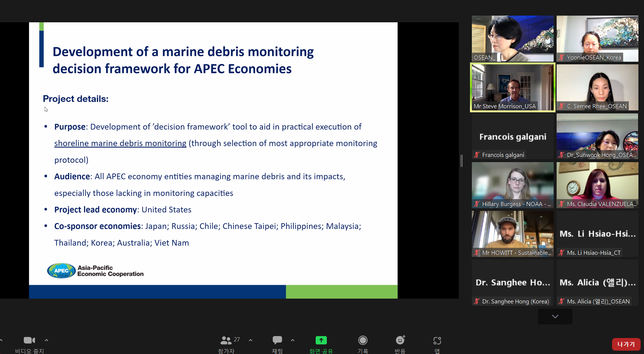Start recording with the record icon
This screenshot has width=644, height=354.
point(363,340)
